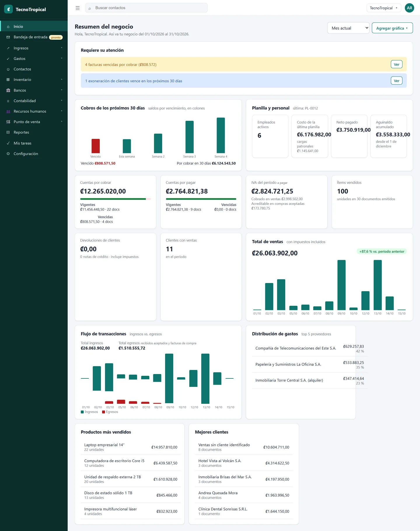
Task: Expand the Inventario sidebar submenu
Action: click(34, 80)
